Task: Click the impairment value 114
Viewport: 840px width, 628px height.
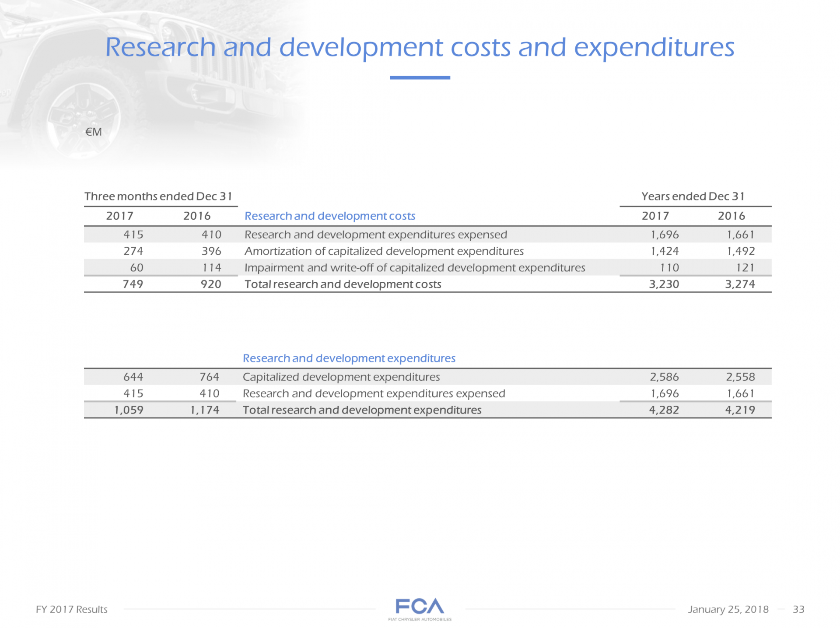Action: coord(212,267)
